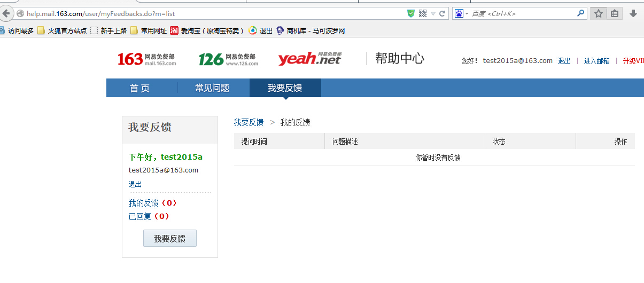Open 爱淘宝 bookmark

(x=207, y=31)
